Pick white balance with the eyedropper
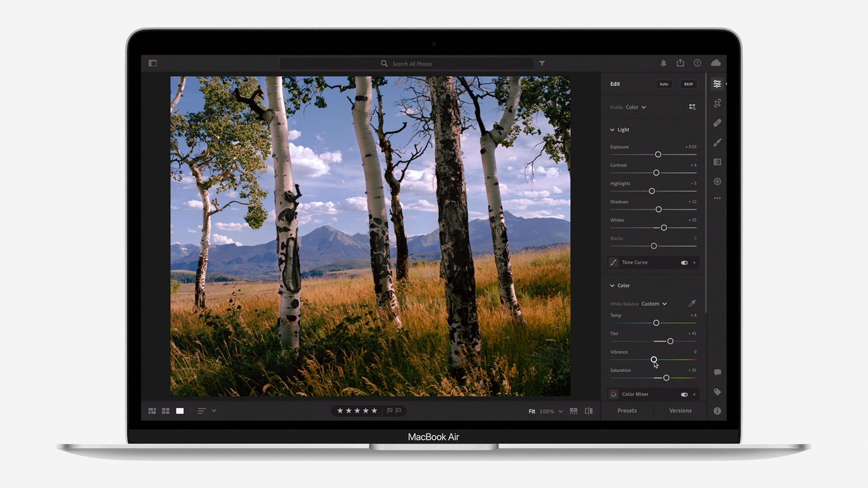 [x=692, y=303]
